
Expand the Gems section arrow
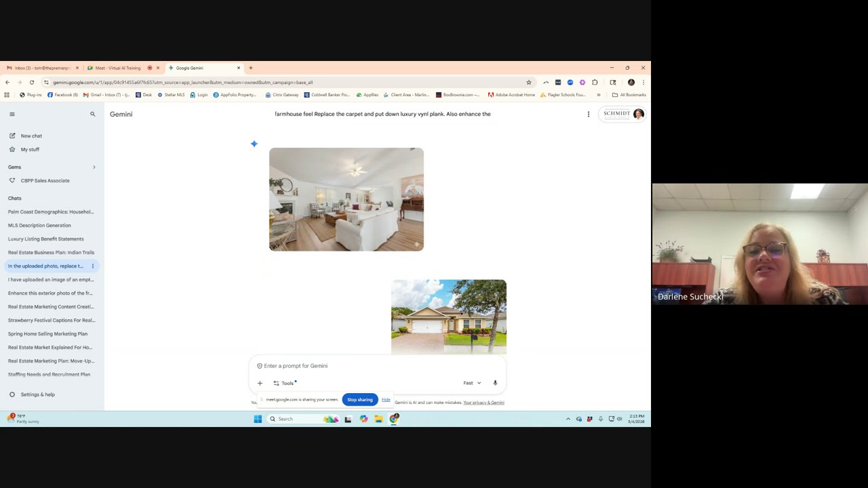(94, 167)
